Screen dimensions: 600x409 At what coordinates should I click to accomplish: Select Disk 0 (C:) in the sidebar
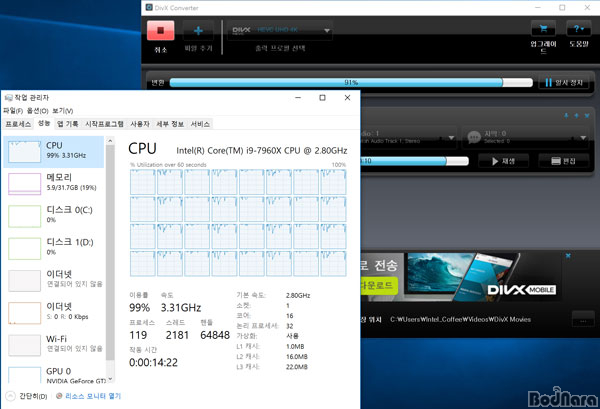click(x=54, y=216)
